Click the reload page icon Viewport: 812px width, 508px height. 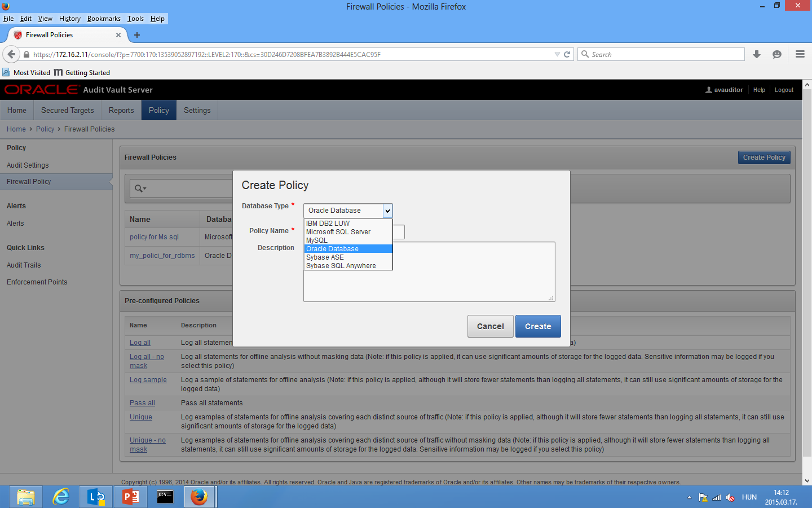[567, 54]
